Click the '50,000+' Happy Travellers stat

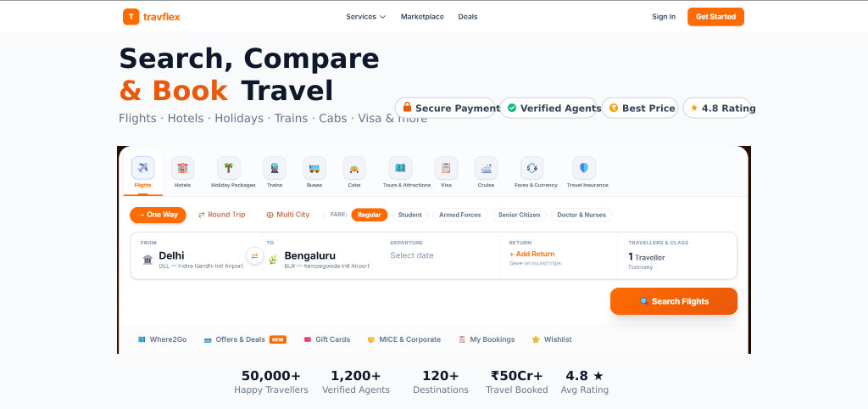[x=271, y=382]
